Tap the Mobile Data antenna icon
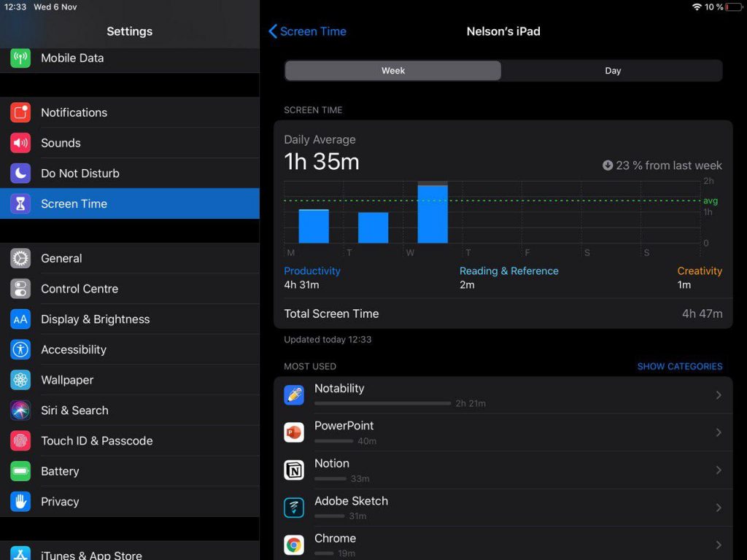The image size is (747, 560). click(x=20, y=58)
